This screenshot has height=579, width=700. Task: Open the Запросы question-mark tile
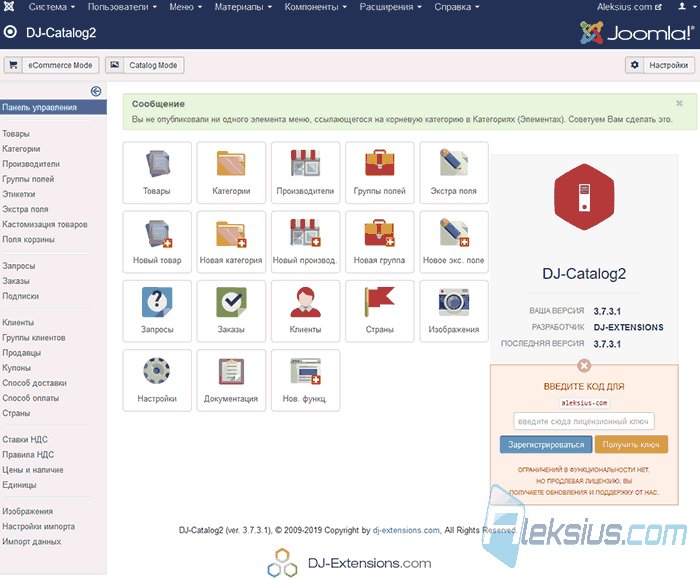(x=157, y=311)
